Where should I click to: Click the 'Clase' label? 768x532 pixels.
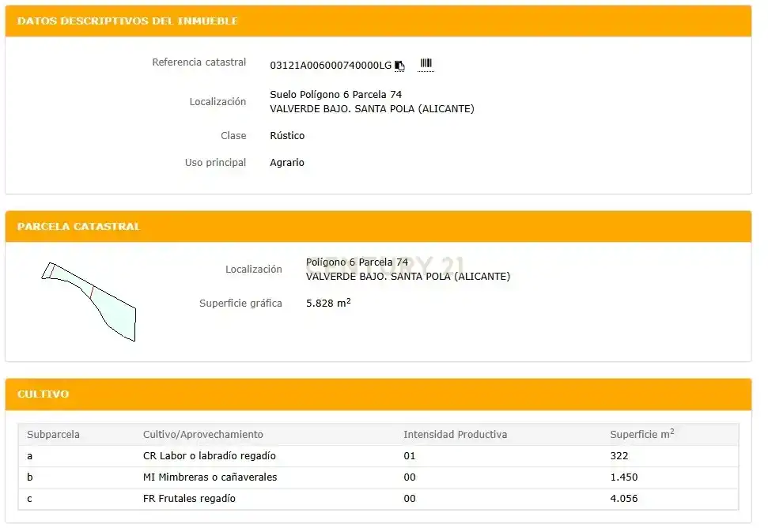coord(233,136)
